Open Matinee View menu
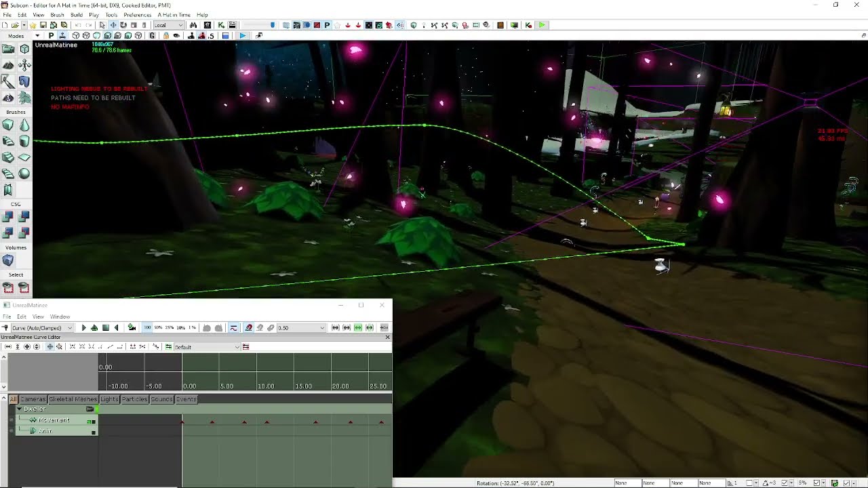This screenshot has width=868, height=488. click(38, 317)
